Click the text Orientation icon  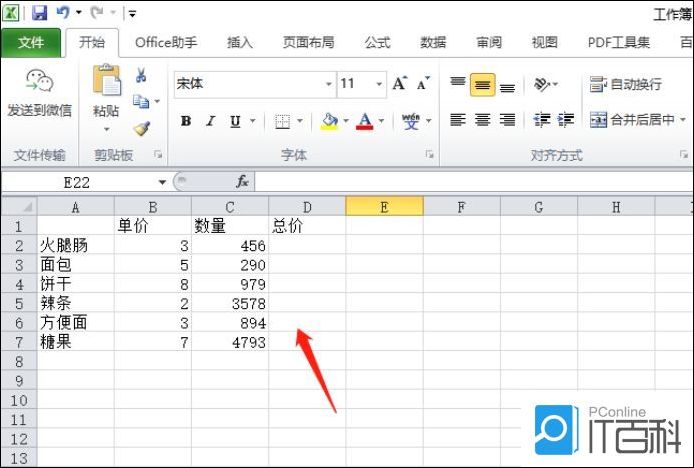[x=542, y=84]
